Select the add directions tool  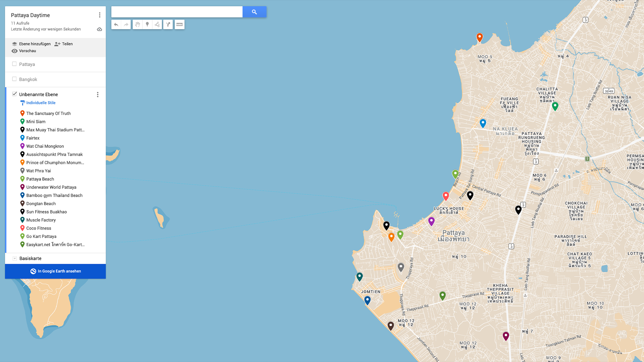[168, 24]
